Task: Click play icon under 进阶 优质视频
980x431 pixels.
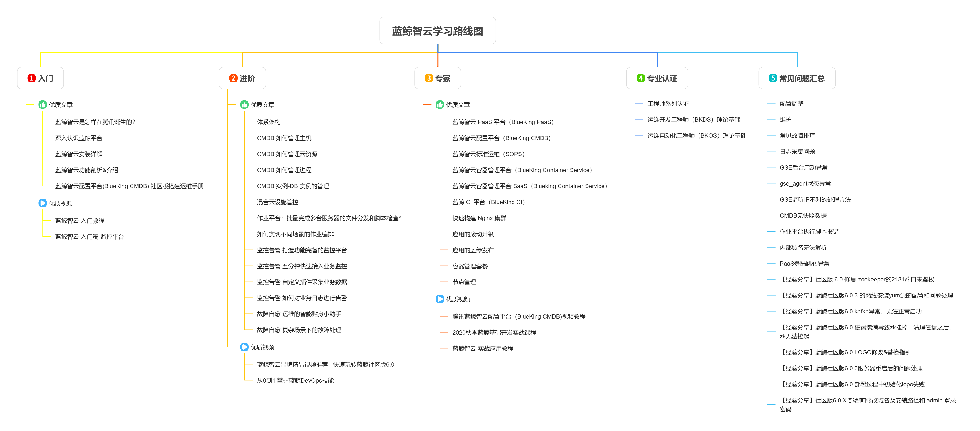Action: [244, 347]
